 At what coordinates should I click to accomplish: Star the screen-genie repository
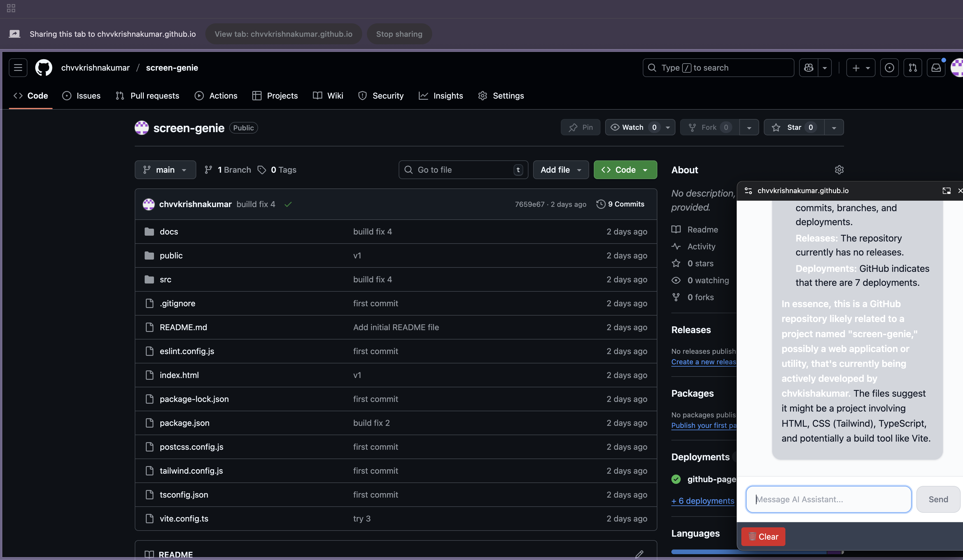[x=794, y=127]
